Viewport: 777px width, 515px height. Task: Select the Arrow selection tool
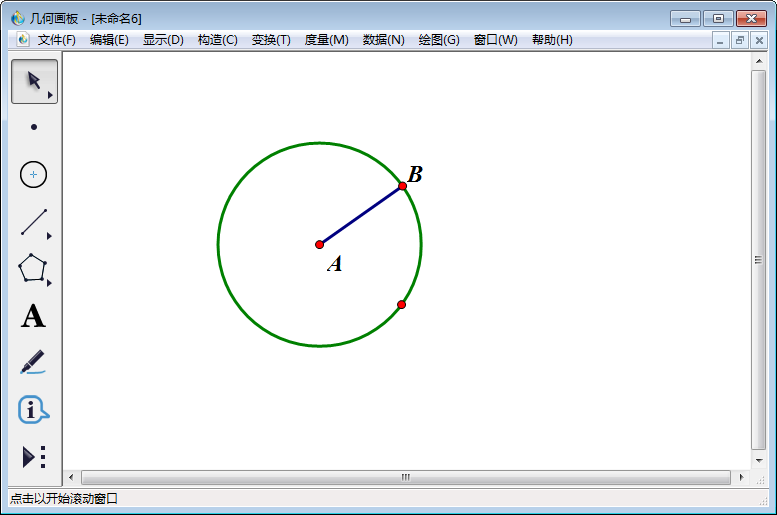click(x=34, y=81)
